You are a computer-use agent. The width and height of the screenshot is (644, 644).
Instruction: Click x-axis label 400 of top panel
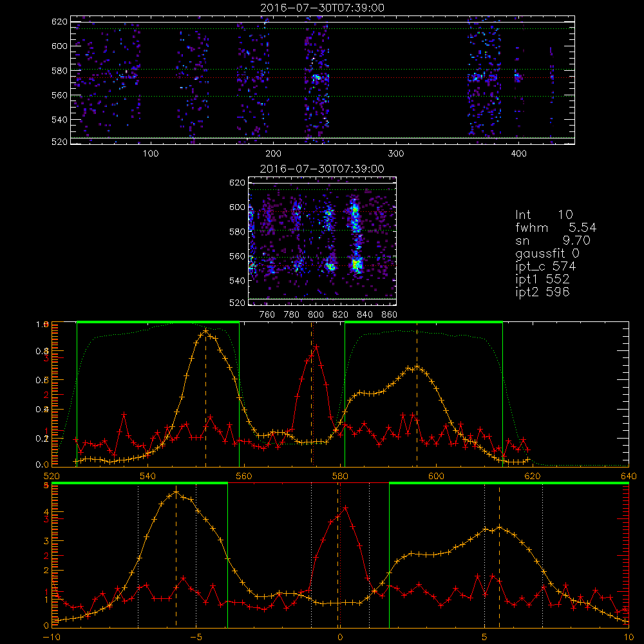point(518,154)
